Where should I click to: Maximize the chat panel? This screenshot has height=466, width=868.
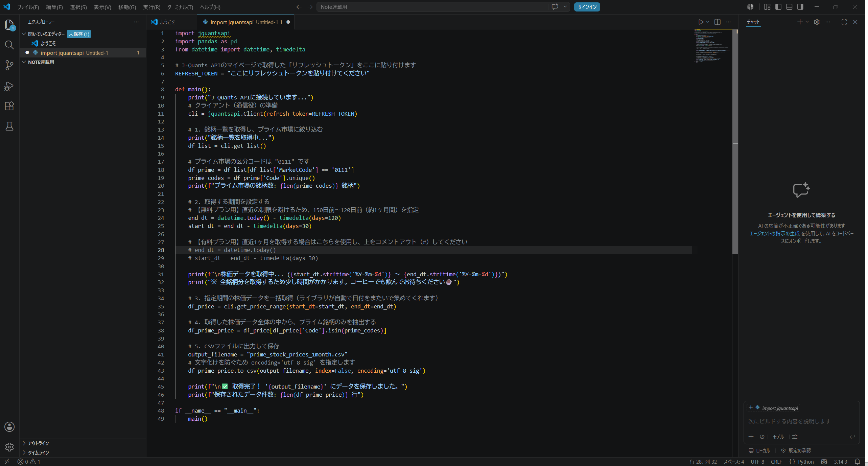tap(844, 22)
